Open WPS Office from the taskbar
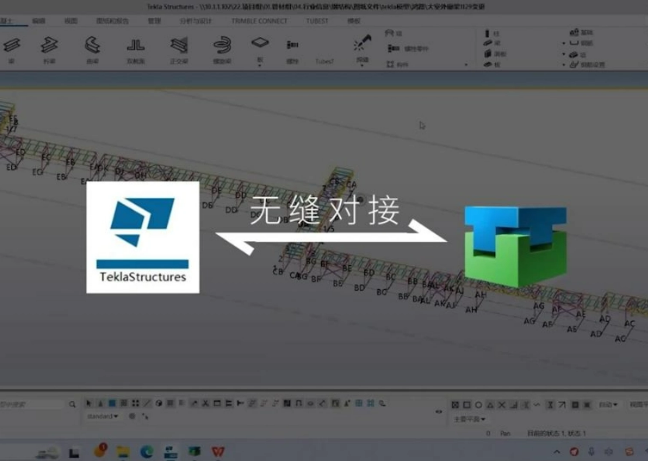The width and height of the screenshot is (648, 461). tap(219, 451)
